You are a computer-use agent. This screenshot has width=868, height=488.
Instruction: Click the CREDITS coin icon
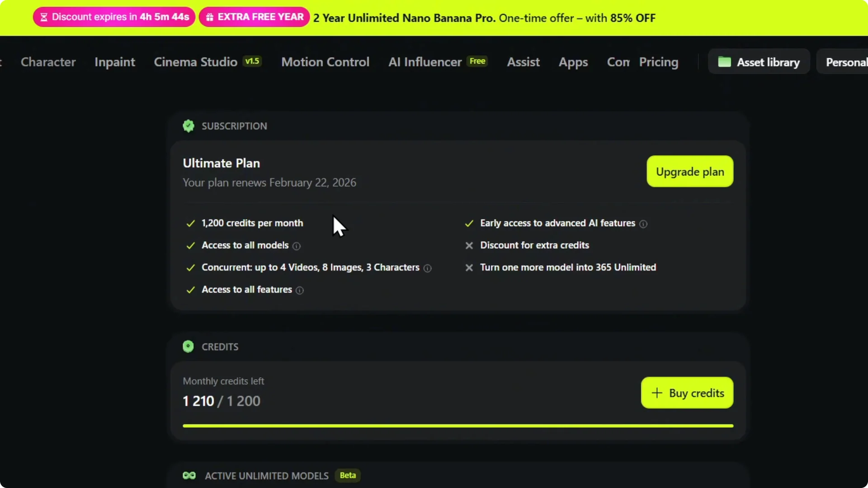point(188,346)
